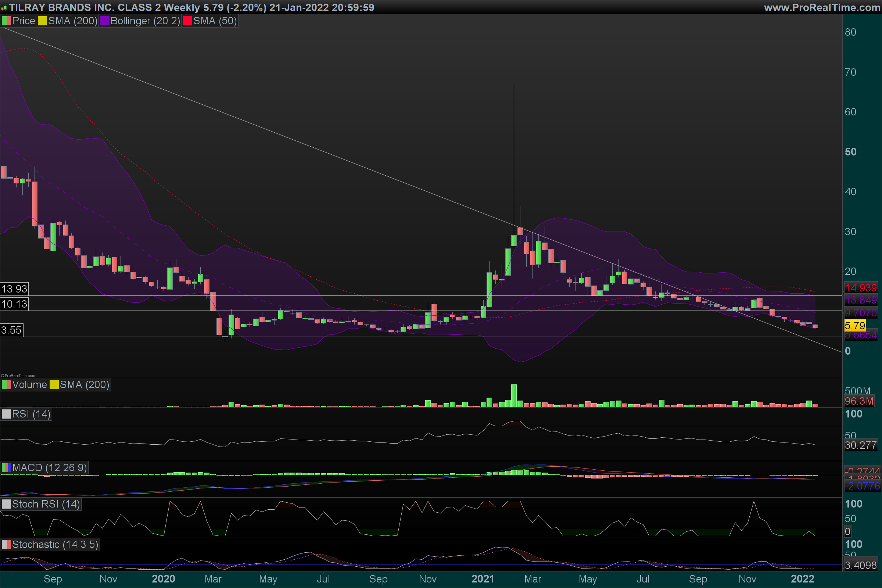Click the red 14.939 SMA value tag
The height and width of the screenshot is (588, 882).
tap(861, 288)
